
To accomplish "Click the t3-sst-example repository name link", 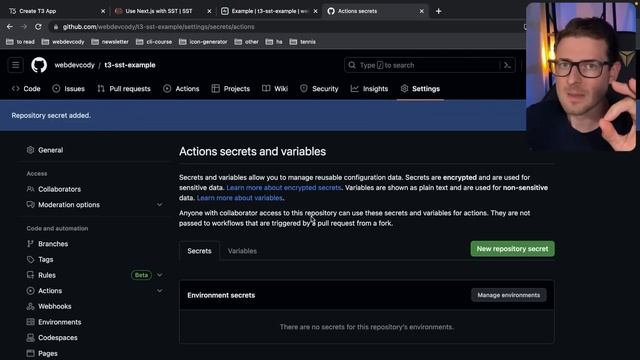I will [130, 65].
